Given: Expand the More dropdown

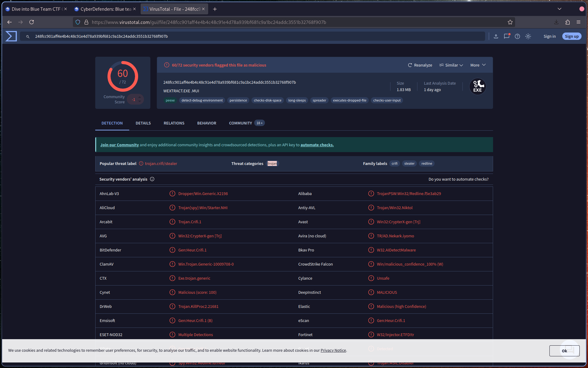Looking at the screenshot, I should (x=478, y=65).
